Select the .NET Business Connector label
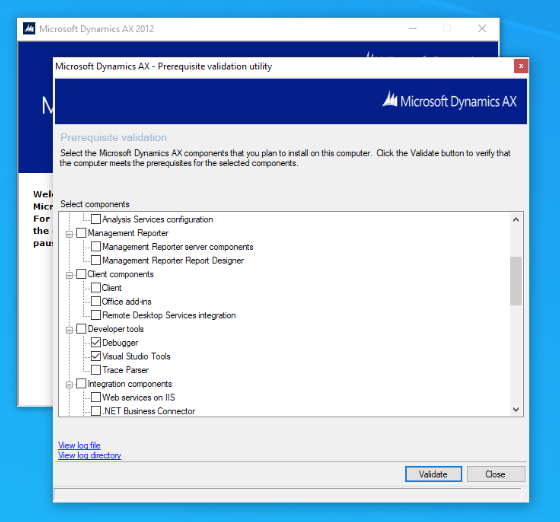This screenshot has height=522, width=560. pyautogui.click(x=149, y=411)
